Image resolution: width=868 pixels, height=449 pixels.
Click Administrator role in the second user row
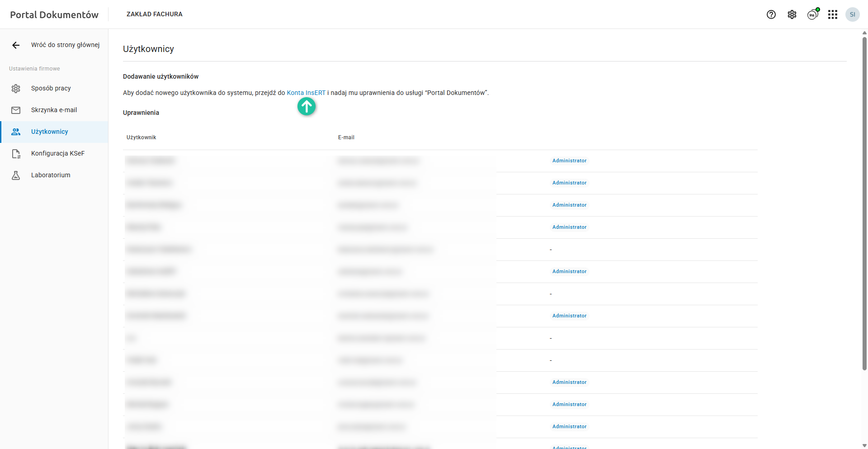pyautogui.click(x=569, y=183)
